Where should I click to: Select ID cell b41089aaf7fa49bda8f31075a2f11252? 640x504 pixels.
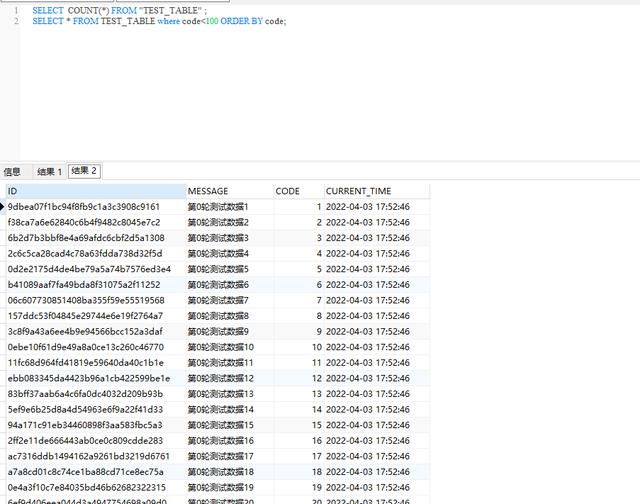point(96,284)
